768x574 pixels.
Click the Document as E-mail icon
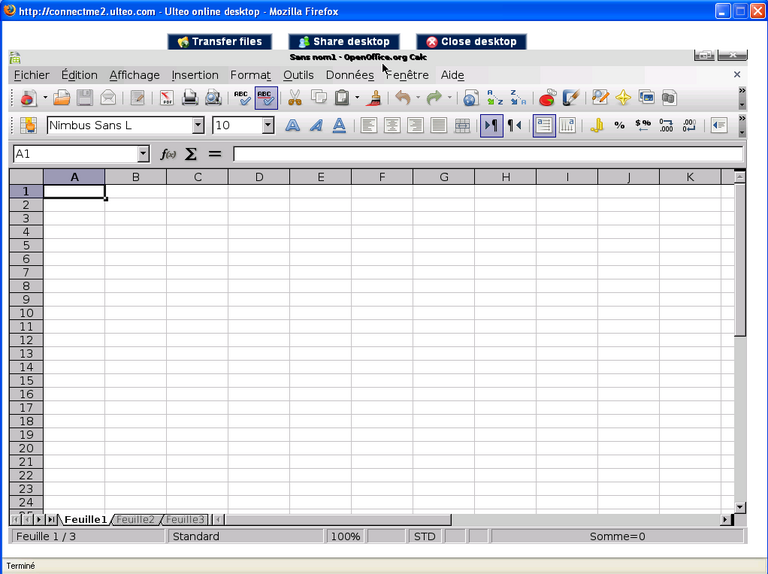tap(108, 98)
